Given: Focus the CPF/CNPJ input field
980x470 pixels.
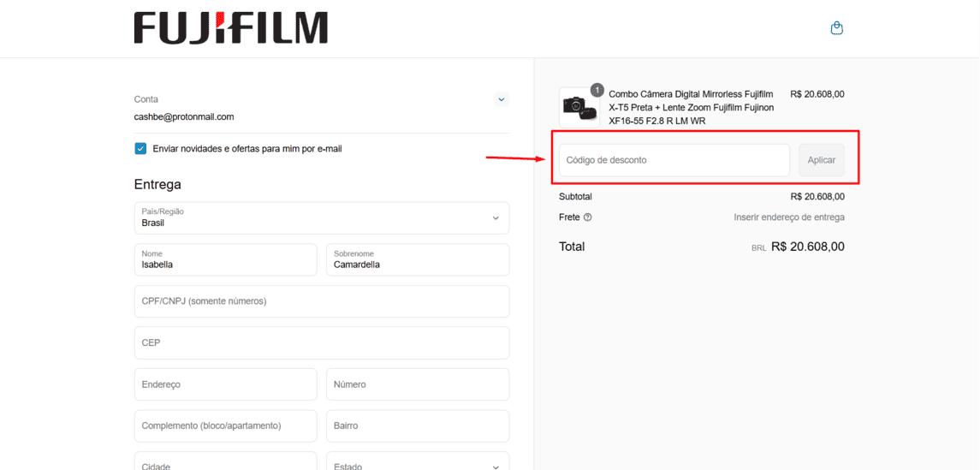Looking at the screenshot, I should pos(322,301).
